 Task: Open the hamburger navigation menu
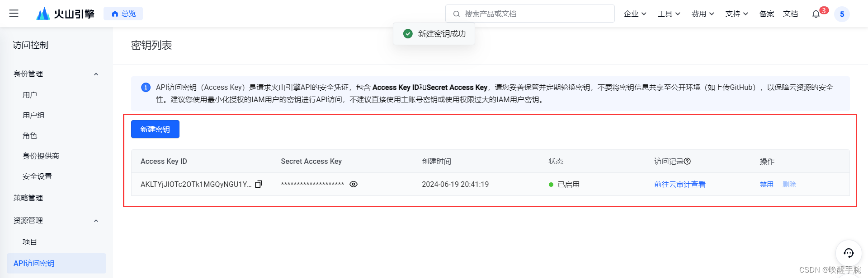coord(14,14)
